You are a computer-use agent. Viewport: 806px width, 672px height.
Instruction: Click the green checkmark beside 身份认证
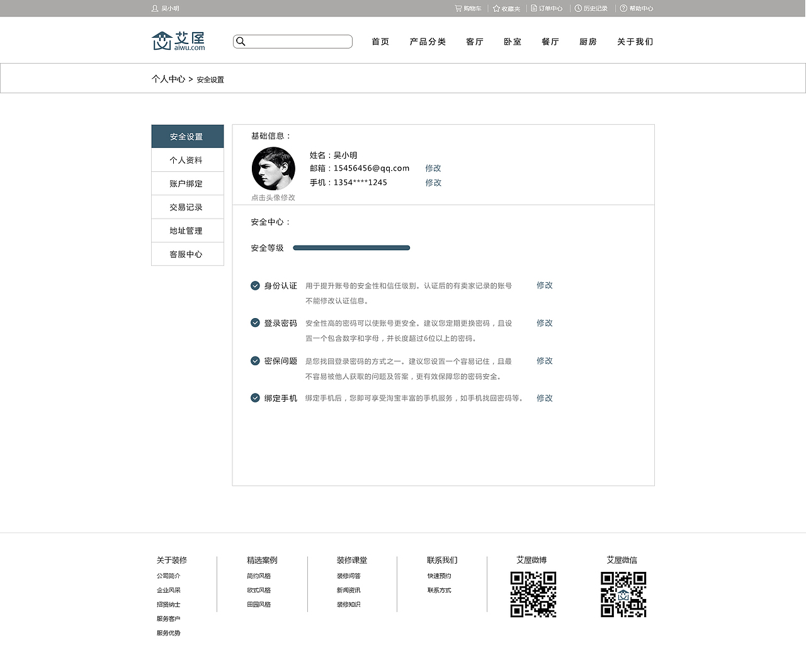(255, 285)
